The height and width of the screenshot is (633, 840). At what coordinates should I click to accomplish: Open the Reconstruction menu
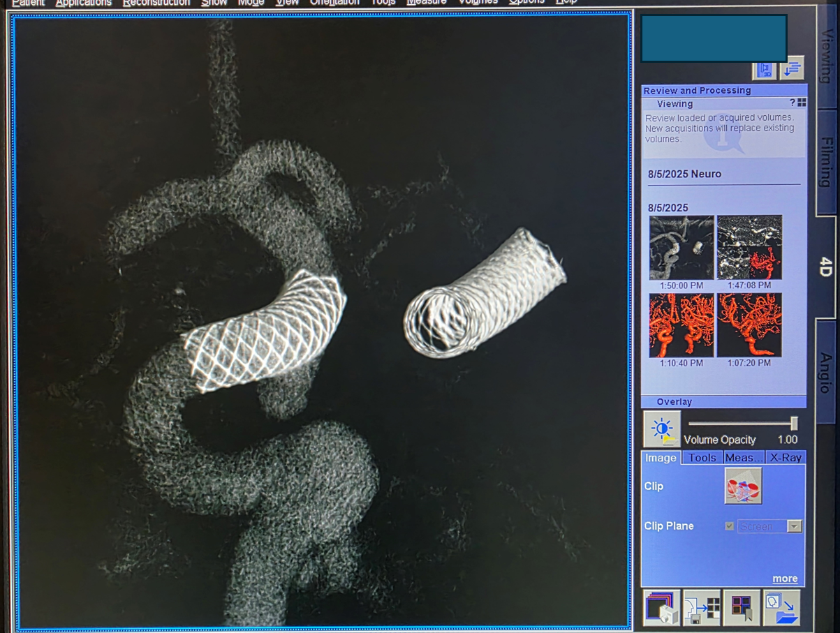point(156,3)
